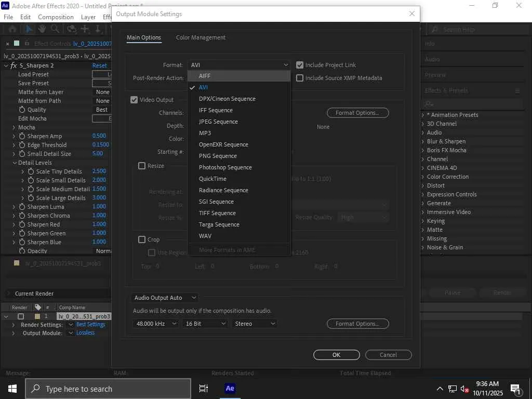
Task: Enable Include Source XMP Metadata
Action: tap(300, 78)
